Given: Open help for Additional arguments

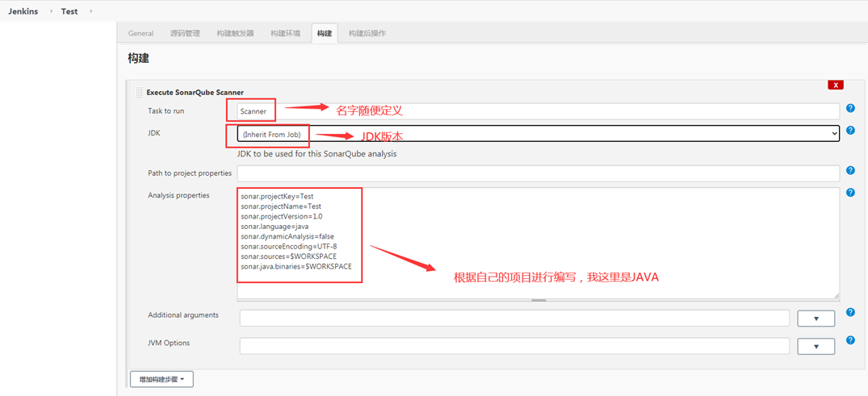Looking at the screenshot, I should pyautogui.click(x=851, y=312).
